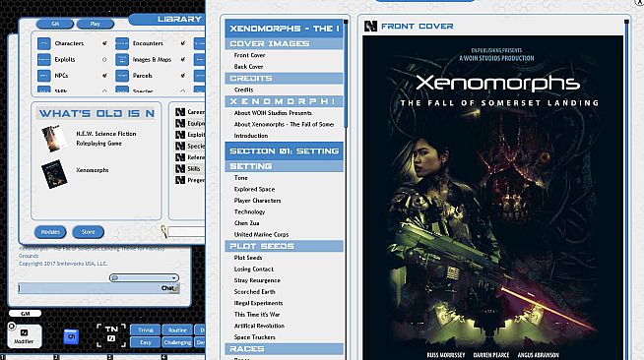This screenshot has height=360, width=644.
Task: Click the Reference module link icon
Action: tap(180, 157)
